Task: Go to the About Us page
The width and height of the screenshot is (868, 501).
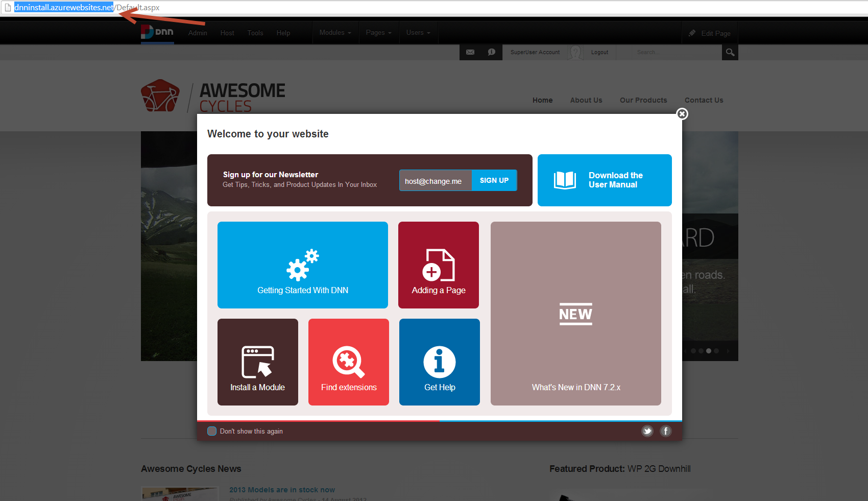Action: (x=586, y=100)
